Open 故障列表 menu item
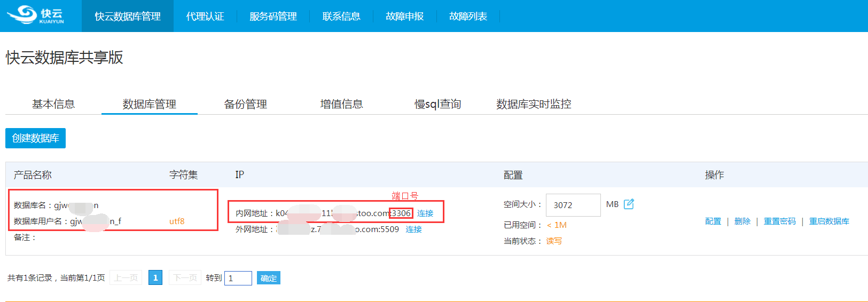Image resolution: width=868 pixels, height=302 pixels. pos(468,17)
